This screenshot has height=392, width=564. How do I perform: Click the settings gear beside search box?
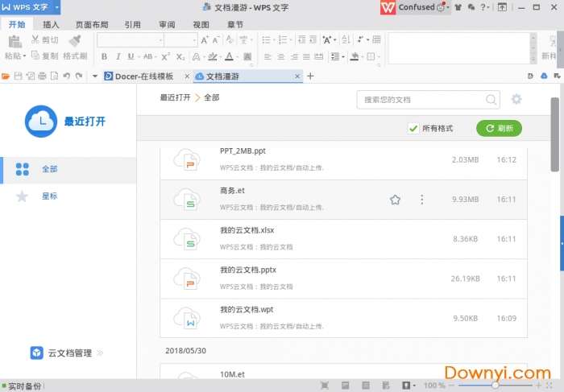(x=516, y=99)
